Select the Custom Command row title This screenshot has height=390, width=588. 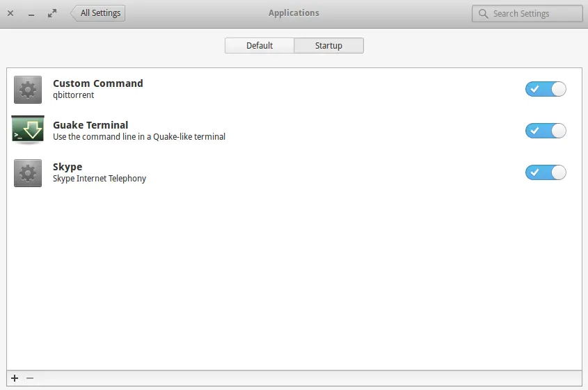pos(98,83)
